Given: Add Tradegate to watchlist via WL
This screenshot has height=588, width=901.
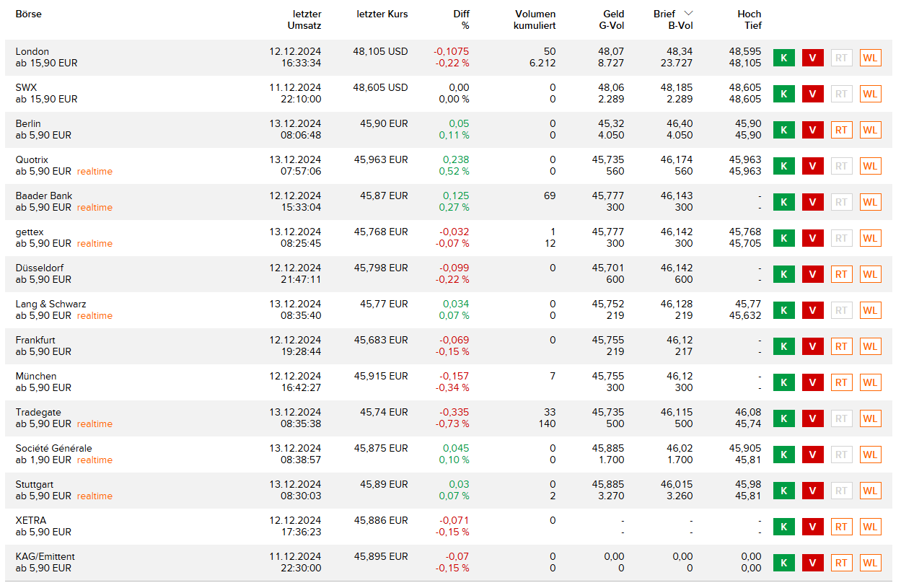Looking at the screenshot, I should (870, 418).
